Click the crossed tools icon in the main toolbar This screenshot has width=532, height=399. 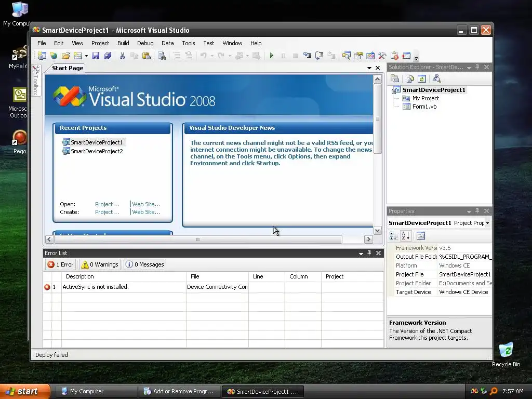382,56
